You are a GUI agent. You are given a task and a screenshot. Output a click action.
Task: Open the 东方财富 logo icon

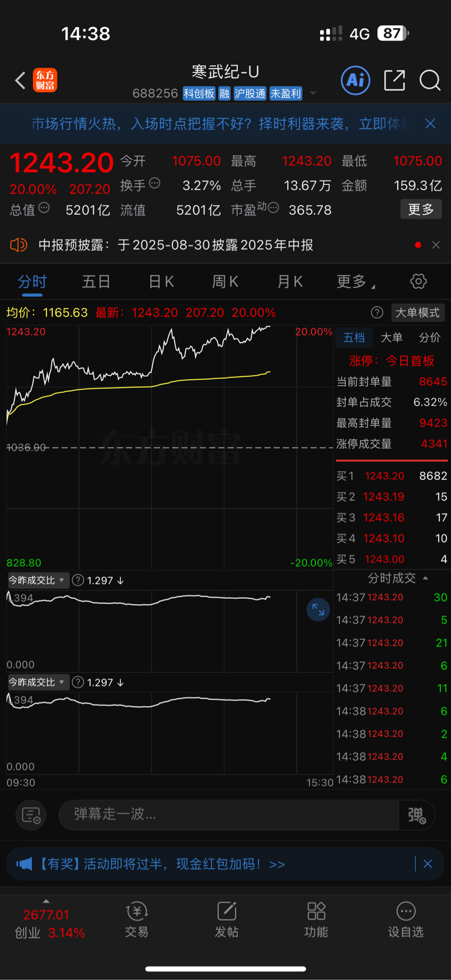tap(45, 80)
